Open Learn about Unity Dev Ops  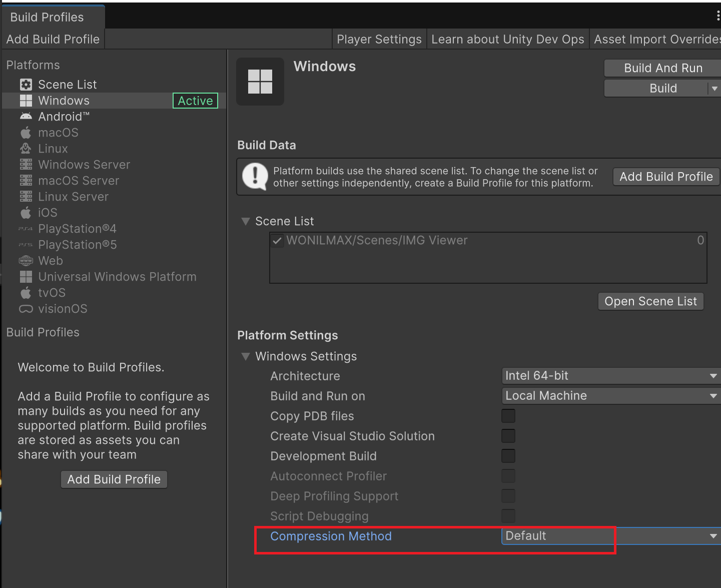point(508,40)
